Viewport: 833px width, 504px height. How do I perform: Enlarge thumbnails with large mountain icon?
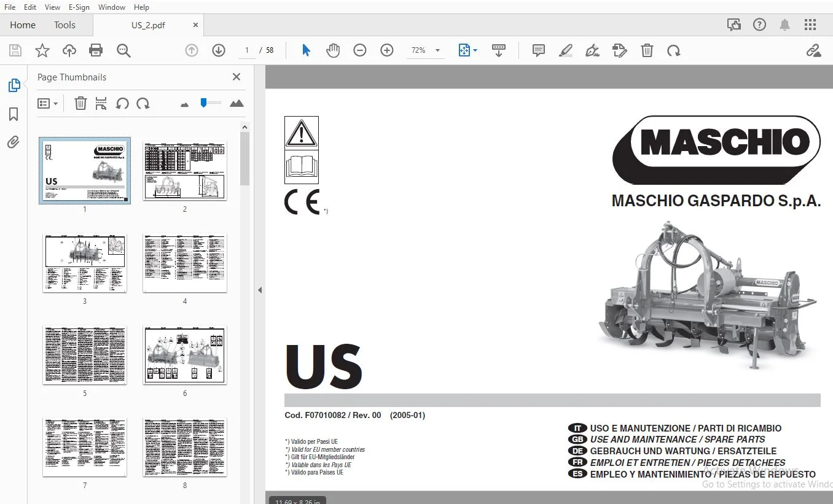click(x=237, y=103)
